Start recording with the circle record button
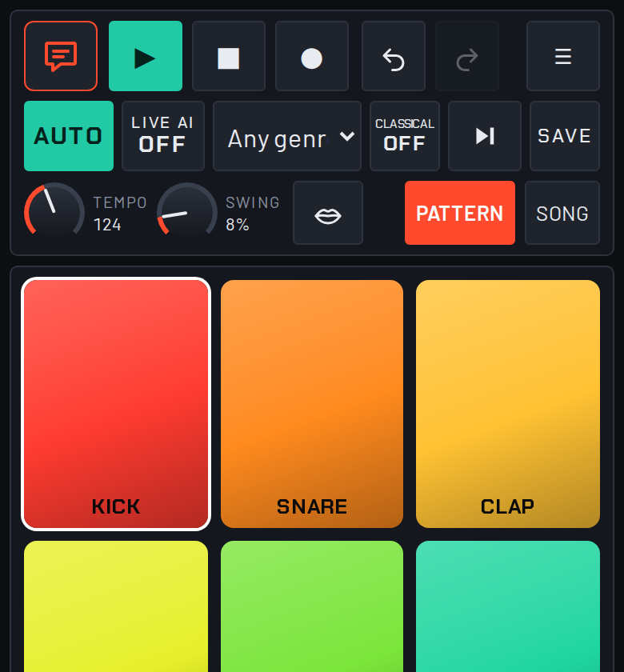The image size is (624, 672). click(311, 56)
